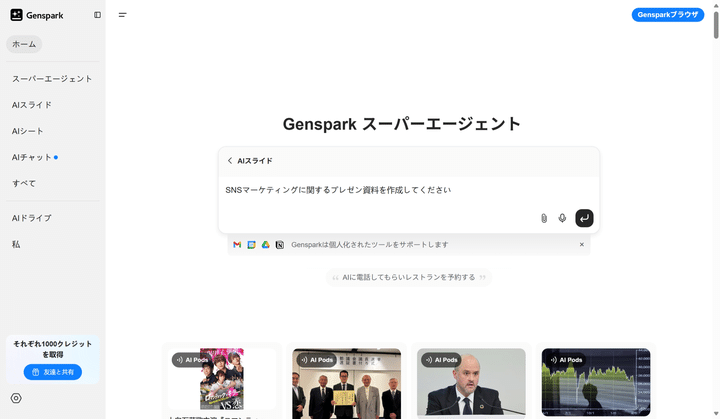The height and width of the screenshot is (419, 720).
Task: Click the Gensparkブラウザ button
Action: tap(668, 15)
